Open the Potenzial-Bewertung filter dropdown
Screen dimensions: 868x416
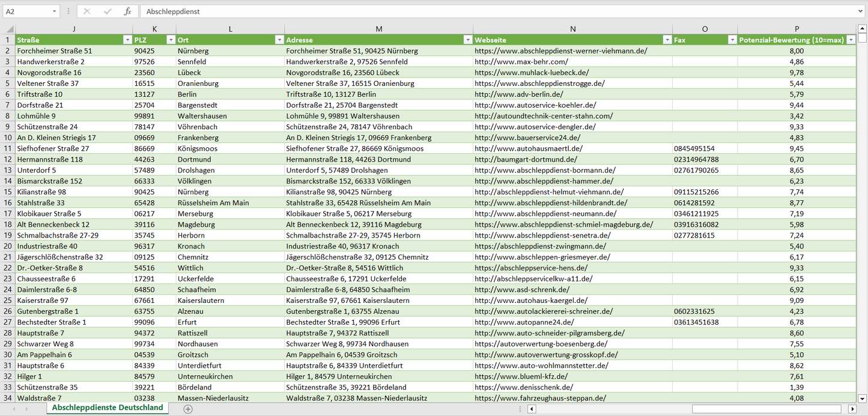click(x=851, y=40)
